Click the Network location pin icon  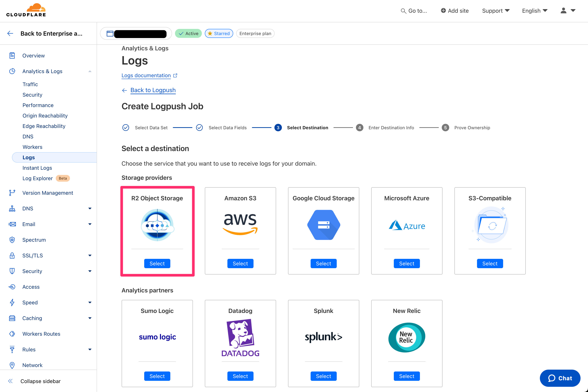tap(12, 365)
